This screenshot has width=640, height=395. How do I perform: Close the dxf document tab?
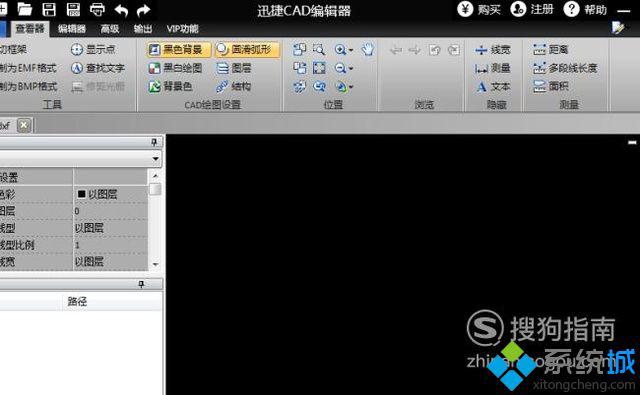click(24, 125)
